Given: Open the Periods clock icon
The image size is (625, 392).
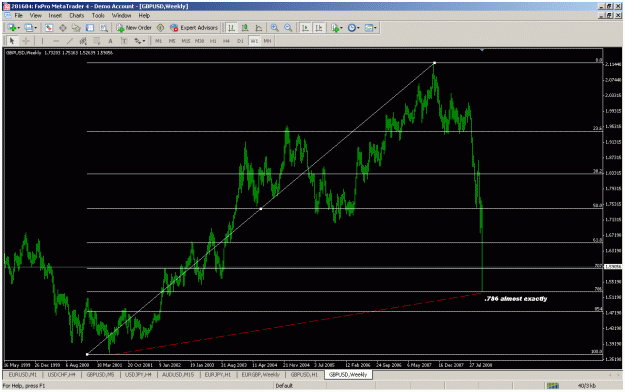Looking at the screenshot, I should click(352, 28).
